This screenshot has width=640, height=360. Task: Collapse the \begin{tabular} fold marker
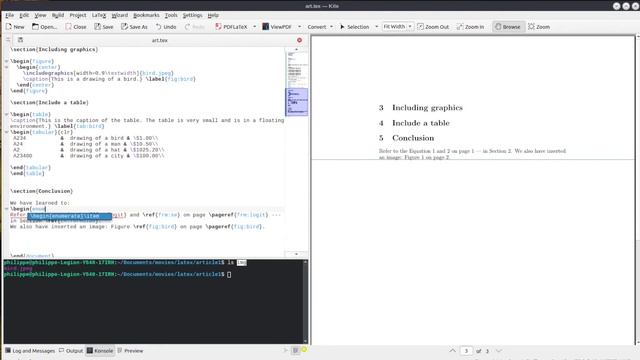click(7, 132)
